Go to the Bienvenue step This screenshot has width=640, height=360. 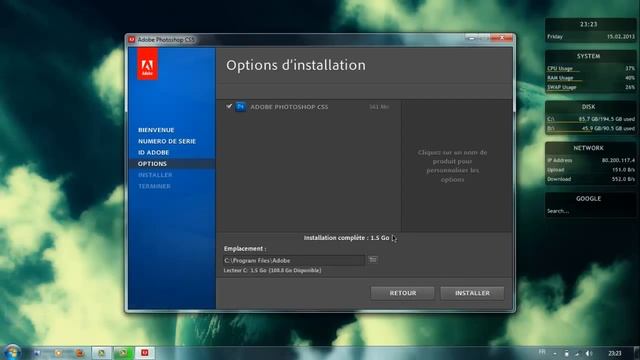tap(156, 130)
